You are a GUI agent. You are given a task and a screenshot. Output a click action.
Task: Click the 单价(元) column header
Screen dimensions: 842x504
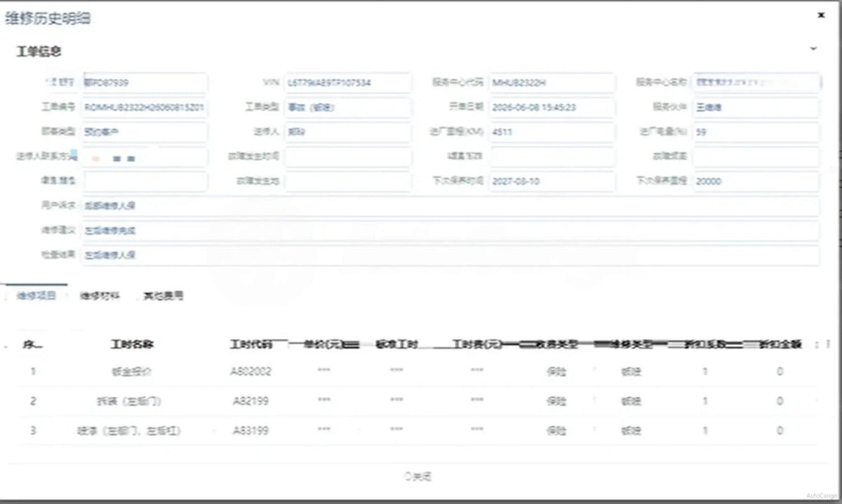click(x=323, y=344)
